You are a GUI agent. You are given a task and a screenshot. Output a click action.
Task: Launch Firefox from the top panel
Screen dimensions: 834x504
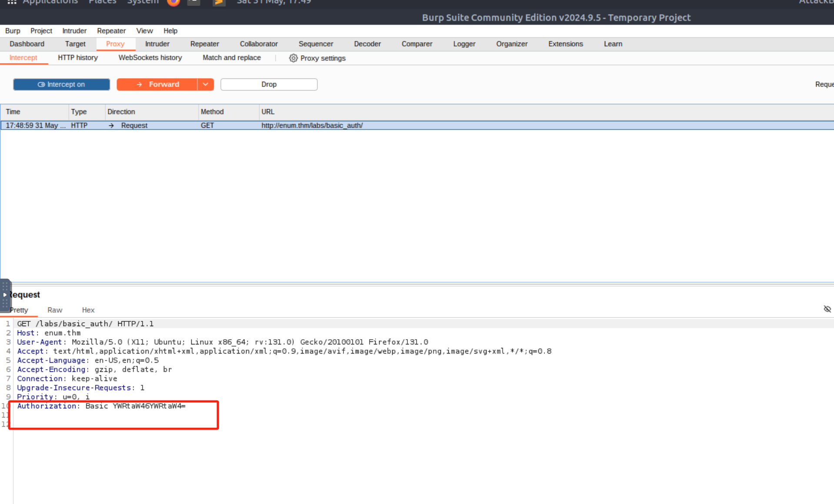173,2
